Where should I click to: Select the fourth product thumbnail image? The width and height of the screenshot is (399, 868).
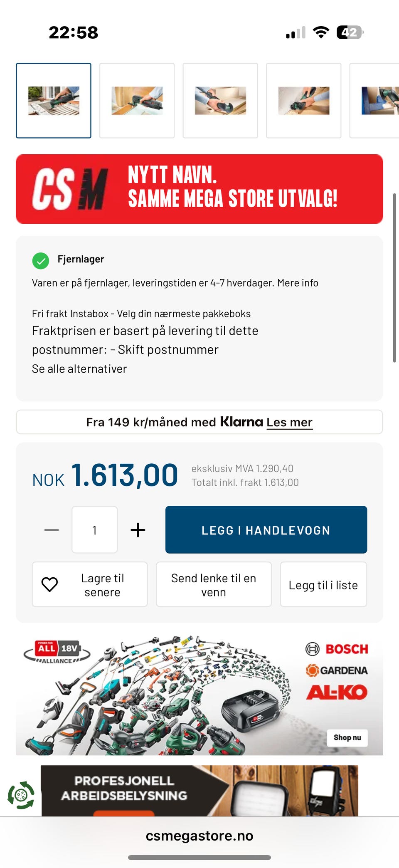304,101
